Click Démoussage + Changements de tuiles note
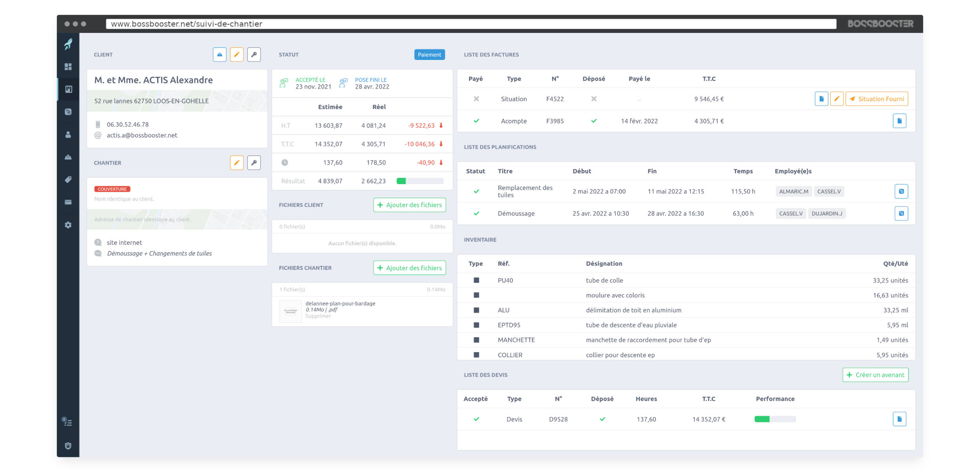The image size is (980, 472). [159, 253]
